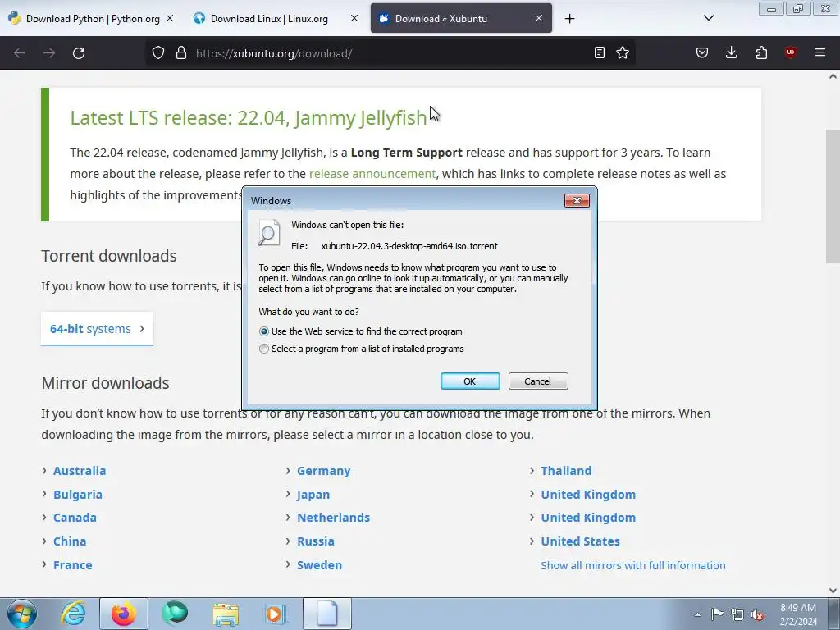Bookmark this page with the star icon
Screen dimensions: 840x630
pyautogui.click(x=623, y=52)
